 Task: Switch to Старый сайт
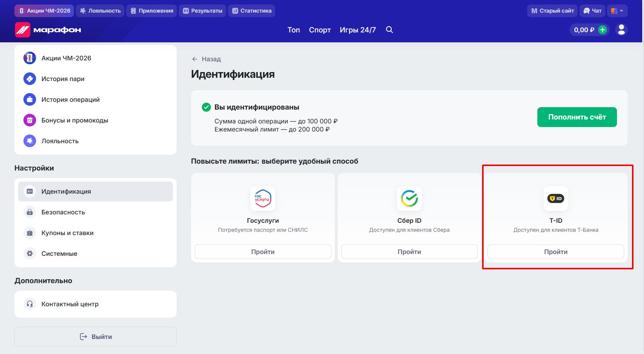coord(552,11)
